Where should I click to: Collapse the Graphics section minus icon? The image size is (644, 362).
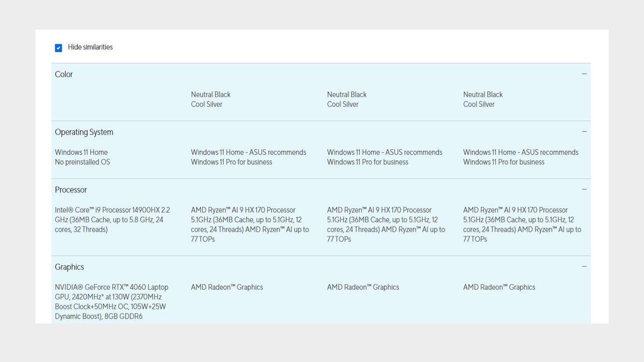coord(584,267)
